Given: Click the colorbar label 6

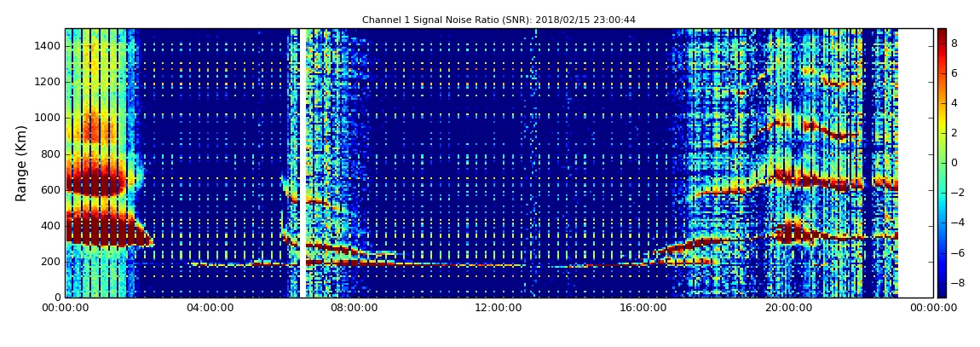Looking at the screenshot, I should tap(954, 73).
